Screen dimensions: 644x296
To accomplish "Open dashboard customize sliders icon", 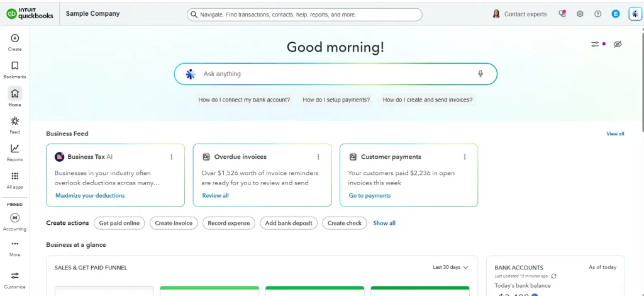I will tap(595, 44).
